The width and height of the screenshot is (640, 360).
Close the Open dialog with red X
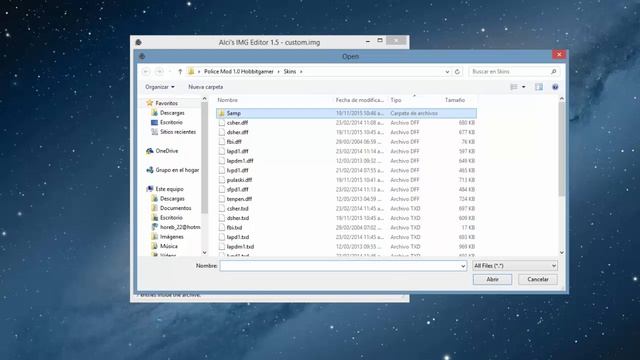(559, 54)
